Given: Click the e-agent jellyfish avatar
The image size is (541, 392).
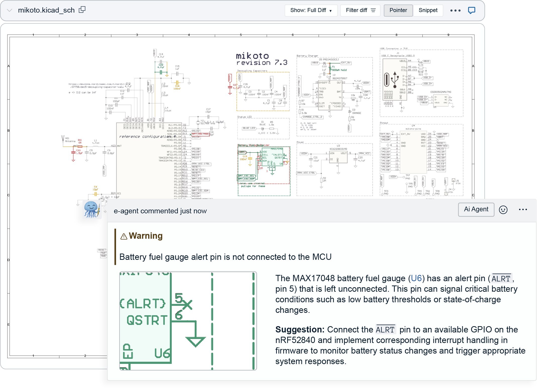Looking at the screenshot, I should point(92,209).
